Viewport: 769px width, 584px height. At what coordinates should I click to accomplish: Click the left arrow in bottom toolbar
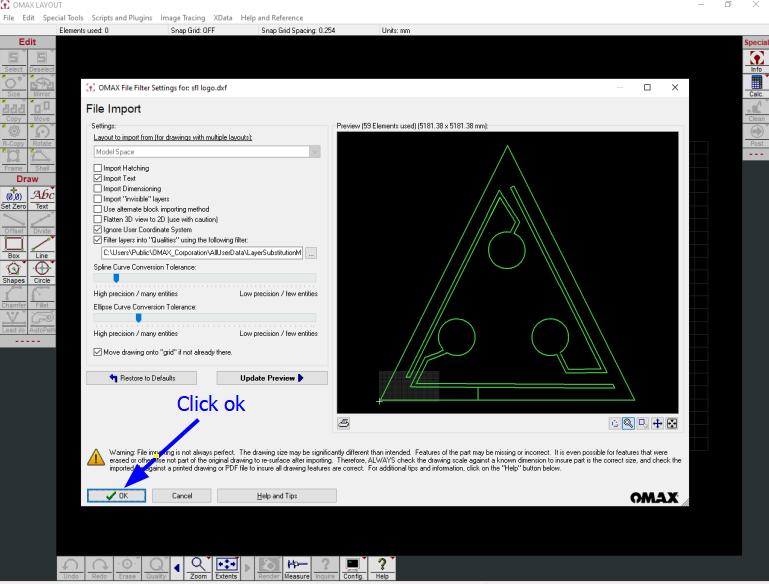point(177,568)
